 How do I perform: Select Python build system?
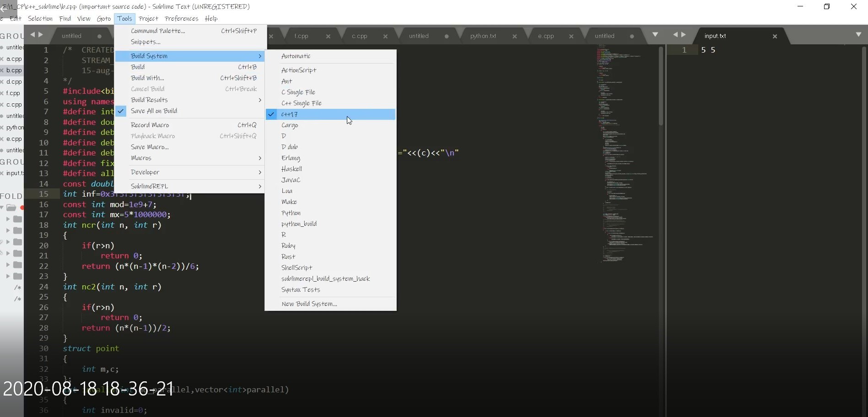pos(330,213)
